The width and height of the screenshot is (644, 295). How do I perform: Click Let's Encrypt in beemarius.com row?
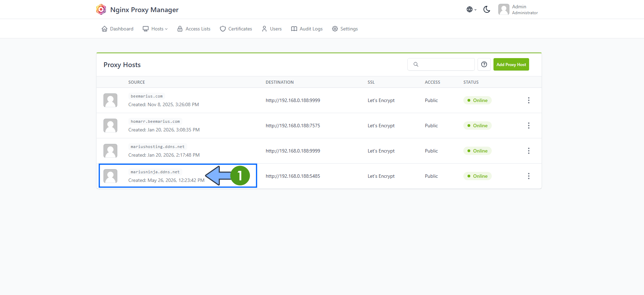pos(381,100)
